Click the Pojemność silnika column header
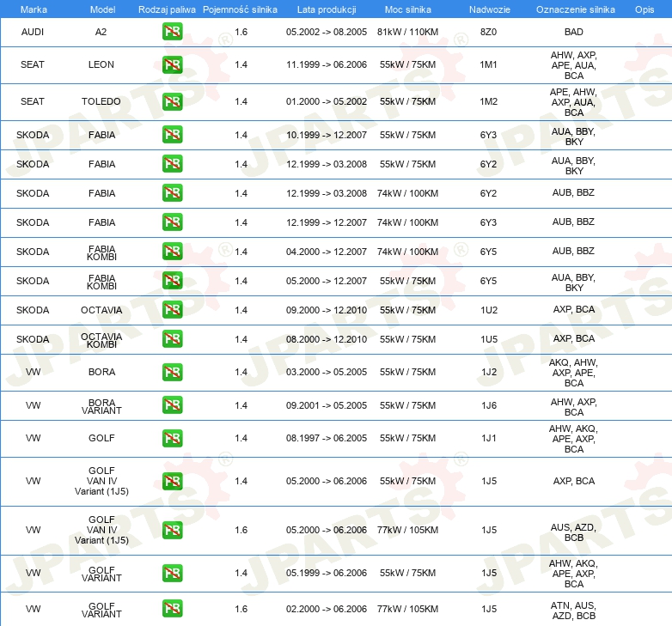Viewport: 672px width, 626px height. point(240,9)
